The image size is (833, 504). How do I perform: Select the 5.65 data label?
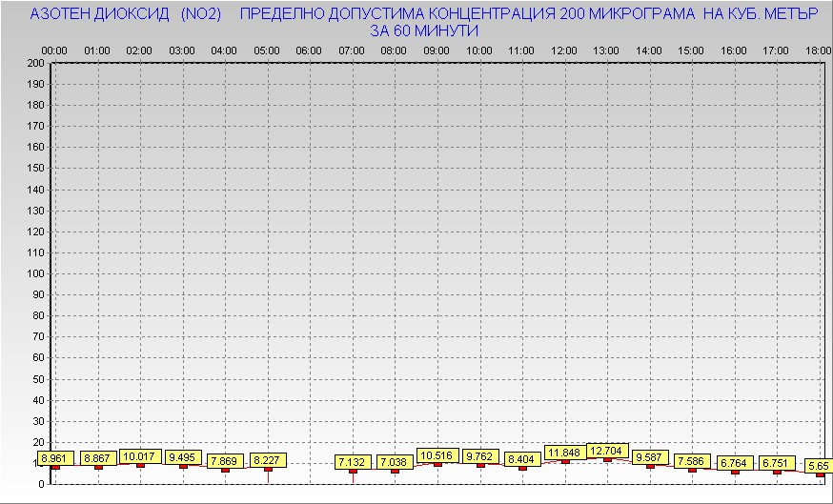(x=817, y=466)
